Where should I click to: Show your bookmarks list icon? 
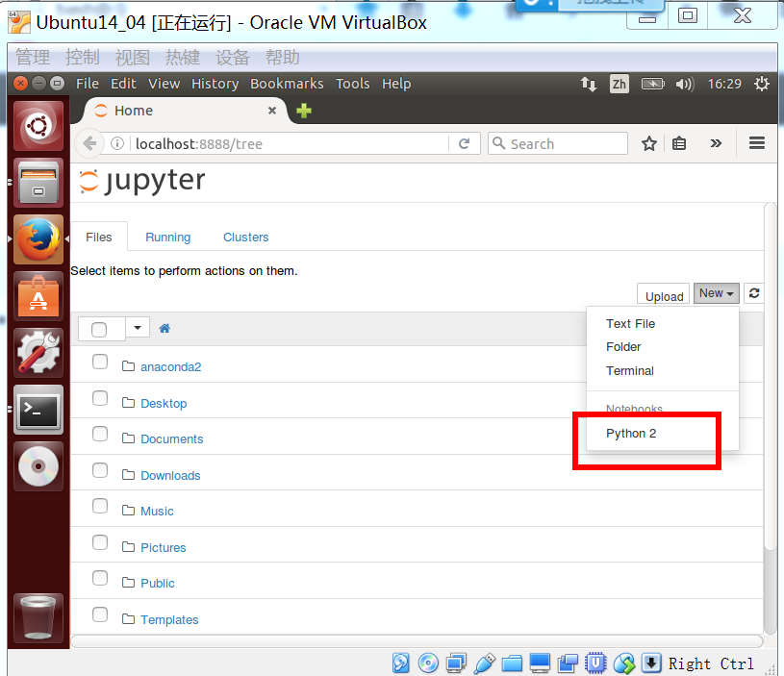(679, 144)
